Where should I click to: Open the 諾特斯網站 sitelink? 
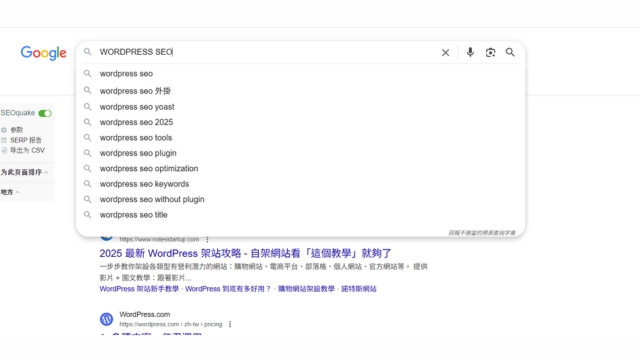(359, 289)
